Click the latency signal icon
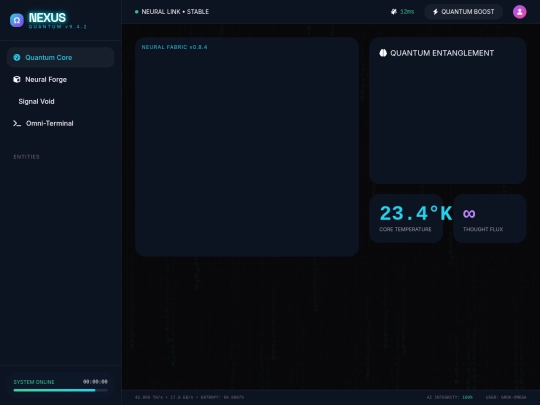The image size is (540, 405). [x=394, y=12]
